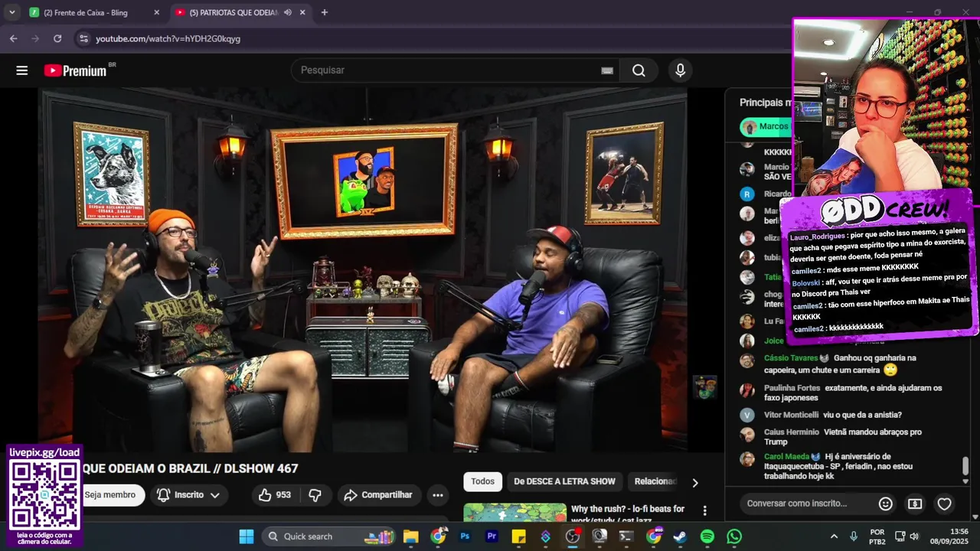Open Super Chat dollar icon
Screen dimensions: 980x551
click(x=915, y=504)
